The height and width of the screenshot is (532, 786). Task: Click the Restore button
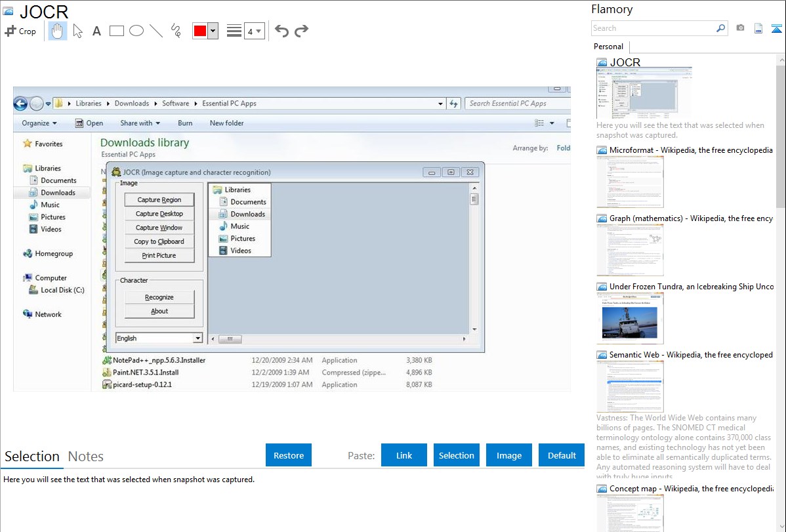pos(289,455)
